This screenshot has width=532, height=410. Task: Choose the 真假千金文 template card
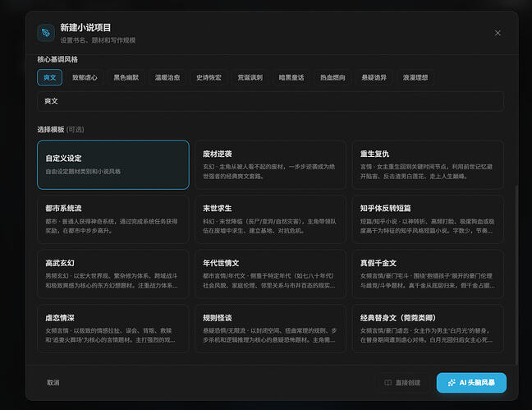coord(428,274)
